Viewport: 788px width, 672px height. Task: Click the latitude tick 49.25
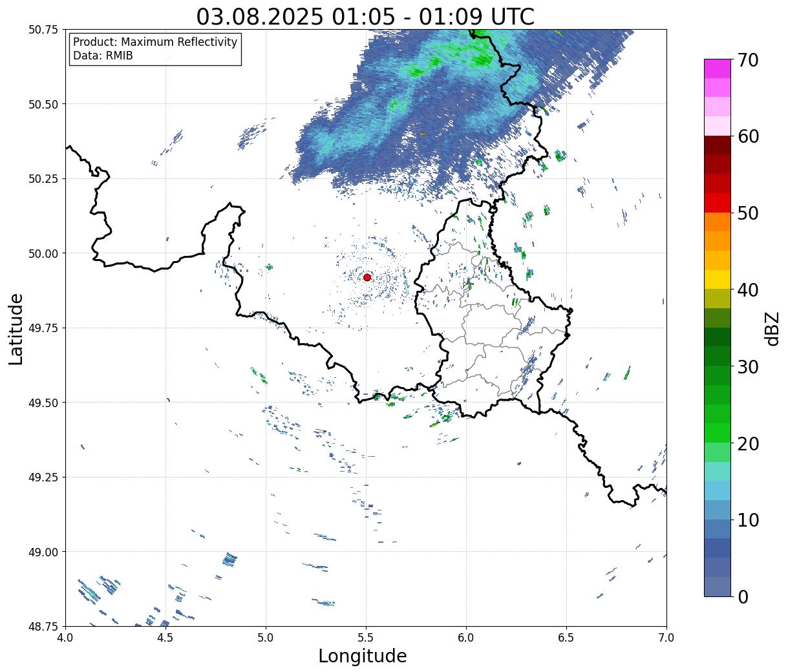coord(43,477)
